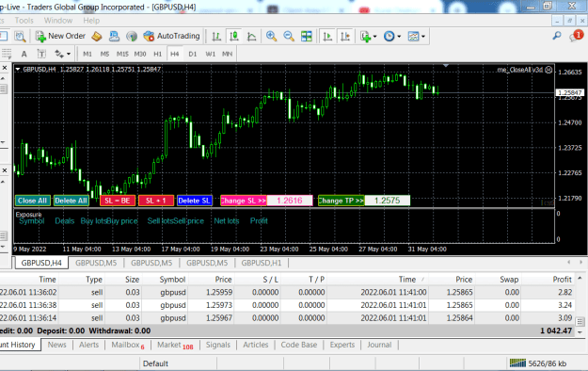Click the 1.2575 take profit field
The image size is (588, 371).
point(388,201)
